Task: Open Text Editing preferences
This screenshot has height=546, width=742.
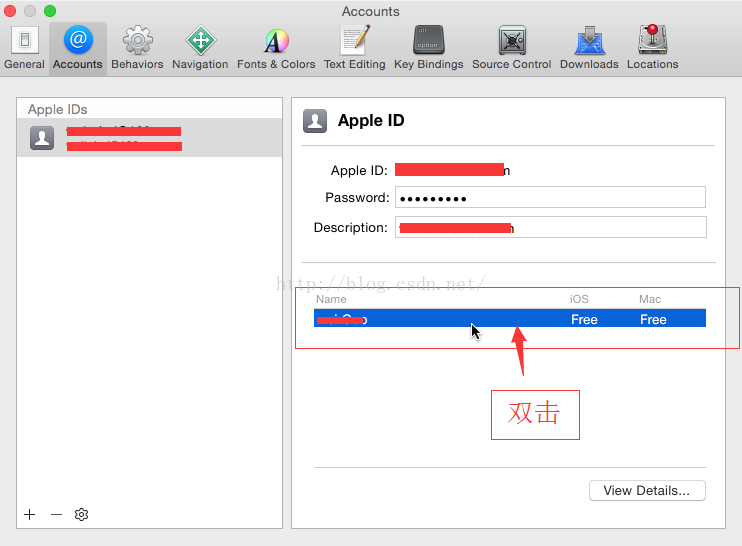Action: pos(354,48)
